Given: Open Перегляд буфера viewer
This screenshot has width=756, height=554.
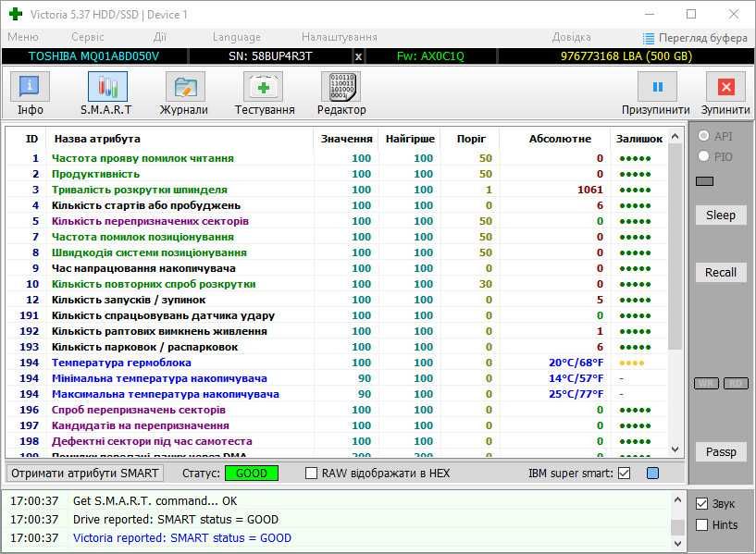Looking at the screenshot, I should tap(695, 38).
